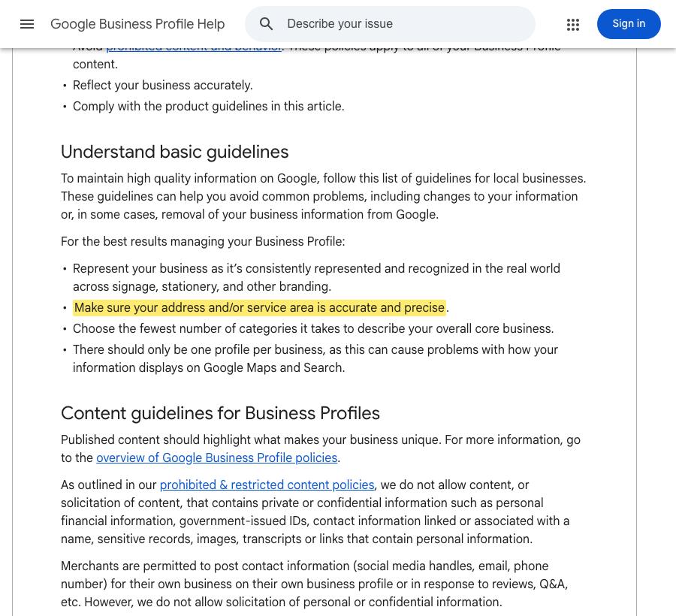Click 'There should only be one profile' bullet

point(315,358)
